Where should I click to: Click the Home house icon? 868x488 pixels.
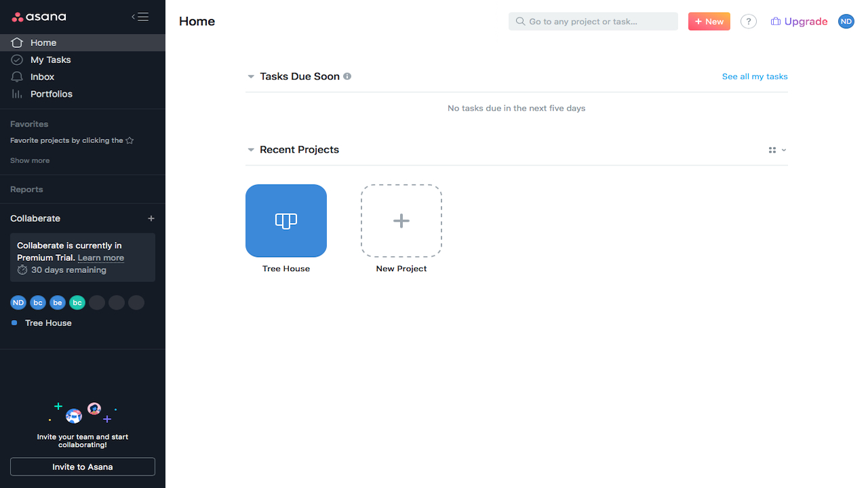click(17, 43)
